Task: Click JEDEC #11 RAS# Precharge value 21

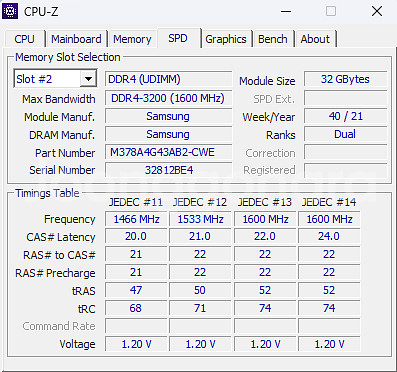Action: (x=136, y=272)
